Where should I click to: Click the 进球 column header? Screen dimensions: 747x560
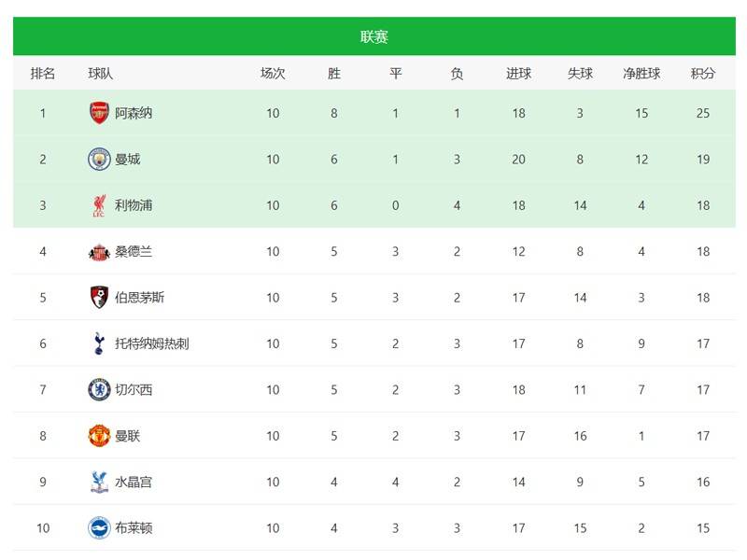click(x=518, y=73)
